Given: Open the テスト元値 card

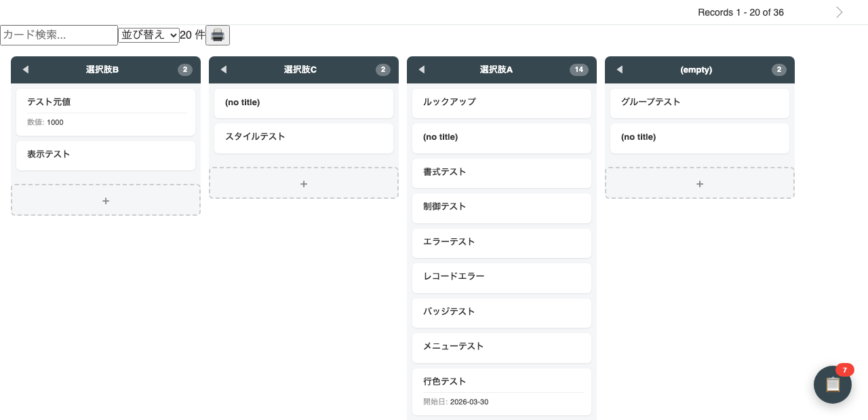Looking at the screenshot, I should tap(106, 112).
